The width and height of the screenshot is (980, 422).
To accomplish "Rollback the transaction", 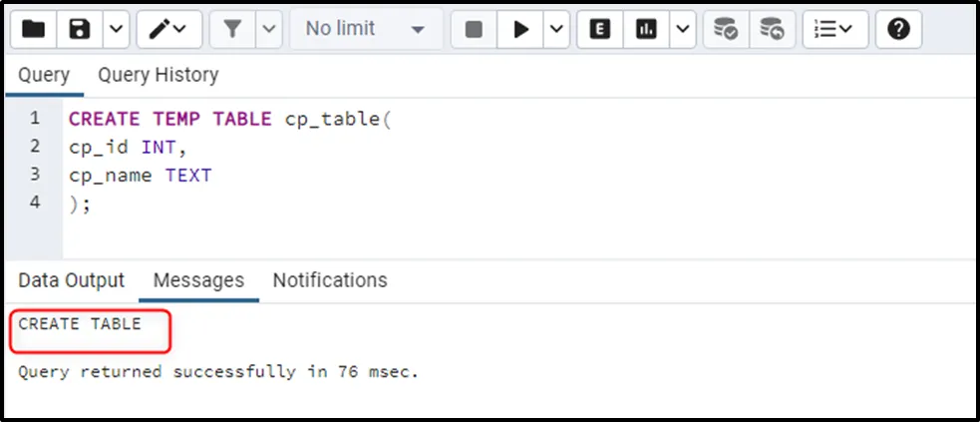I will (x=771, y=30).
